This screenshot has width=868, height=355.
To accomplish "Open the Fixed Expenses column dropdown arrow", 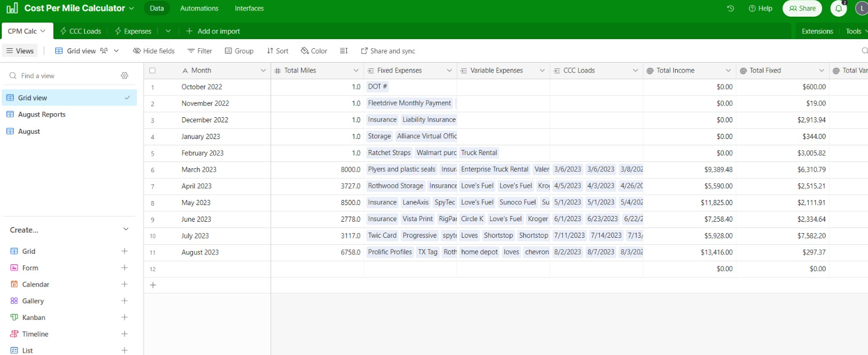I will [449, 71].
